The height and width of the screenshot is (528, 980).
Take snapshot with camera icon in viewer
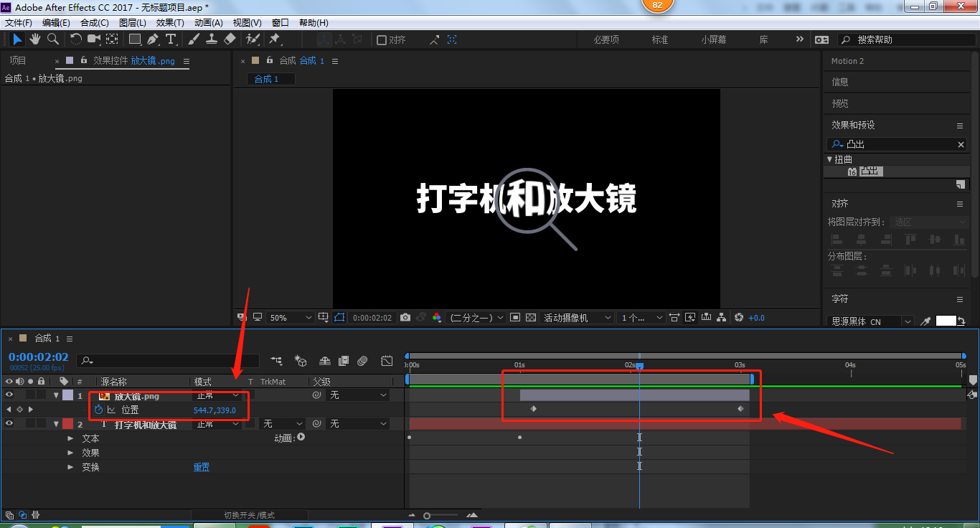[405, 317]
